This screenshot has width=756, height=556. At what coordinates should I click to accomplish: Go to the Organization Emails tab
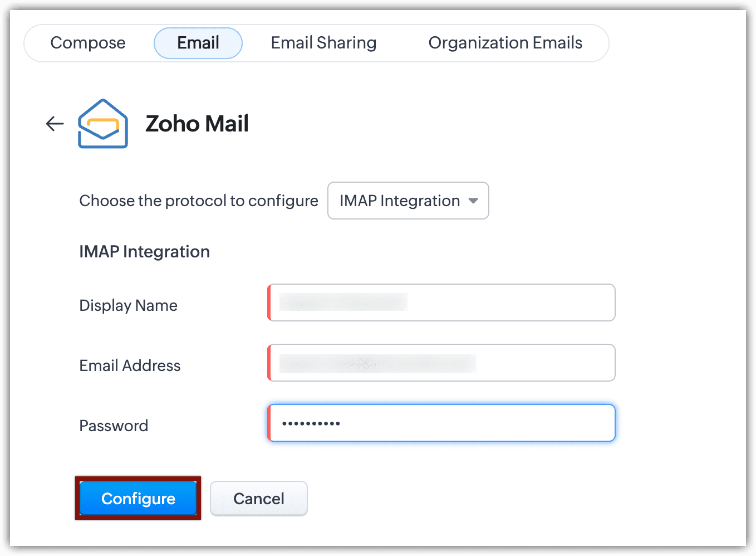pos(505,43)
